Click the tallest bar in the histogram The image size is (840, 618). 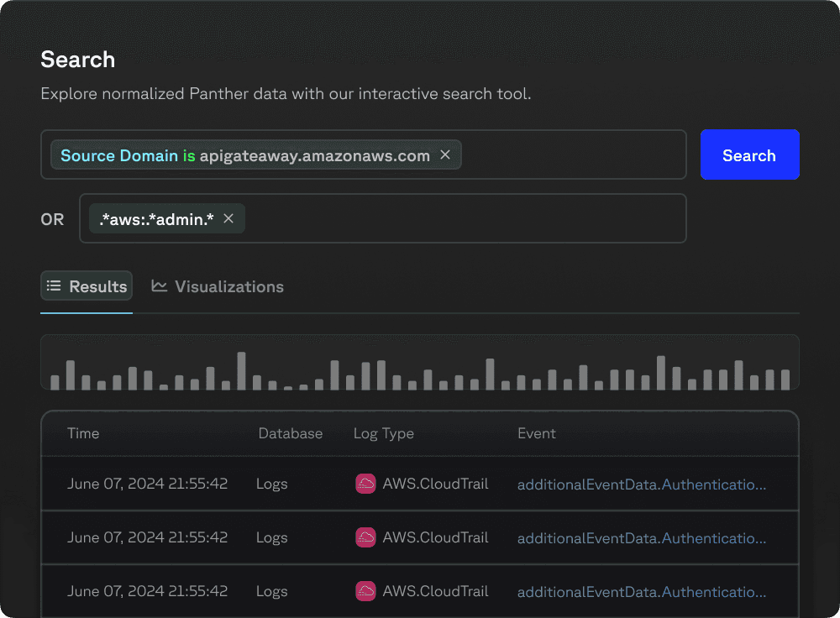[x=241, y=370]
